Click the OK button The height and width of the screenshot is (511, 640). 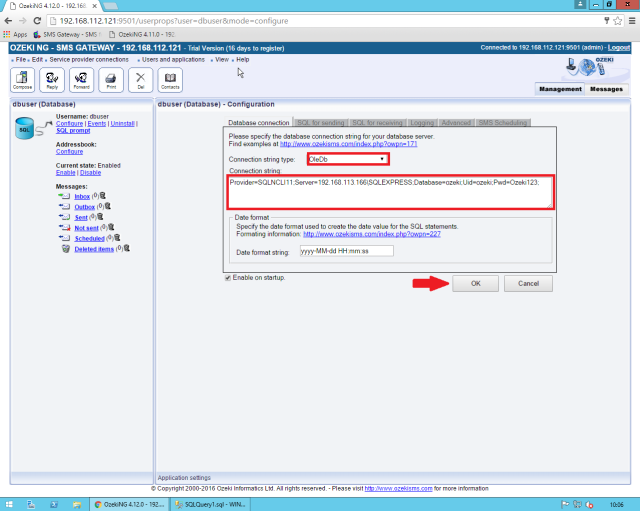coord(476,284)
